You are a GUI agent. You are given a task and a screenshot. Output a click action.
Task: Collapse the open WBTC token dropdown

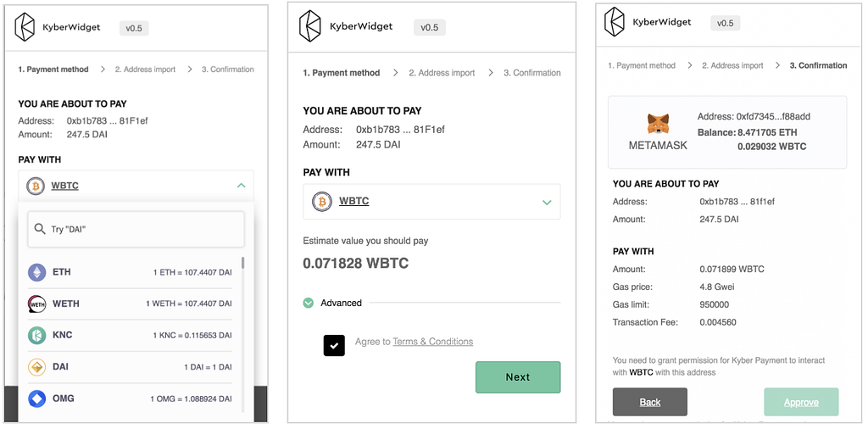click(x=241, y=186)
